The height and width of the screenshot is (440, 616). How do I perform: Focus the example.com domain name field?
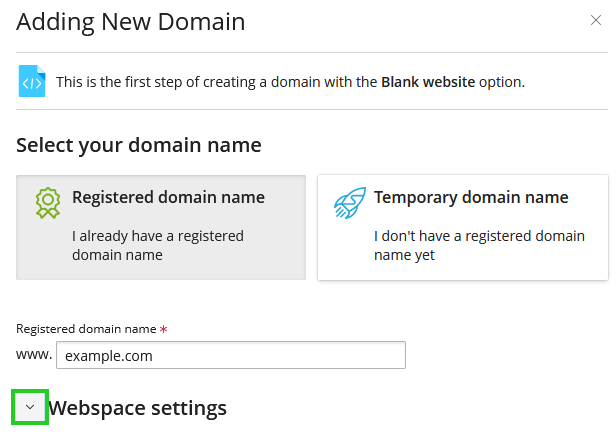click(231, 355)
